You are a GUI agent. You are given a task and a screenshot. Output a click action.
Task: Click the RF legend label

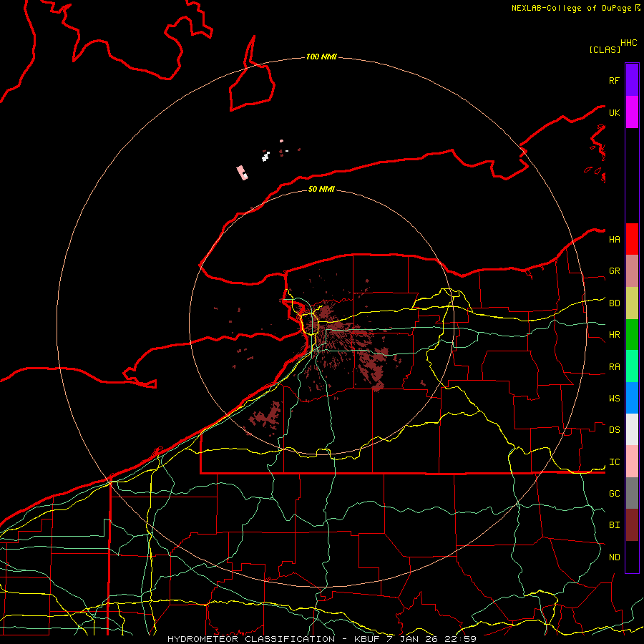tap(614, 80)
